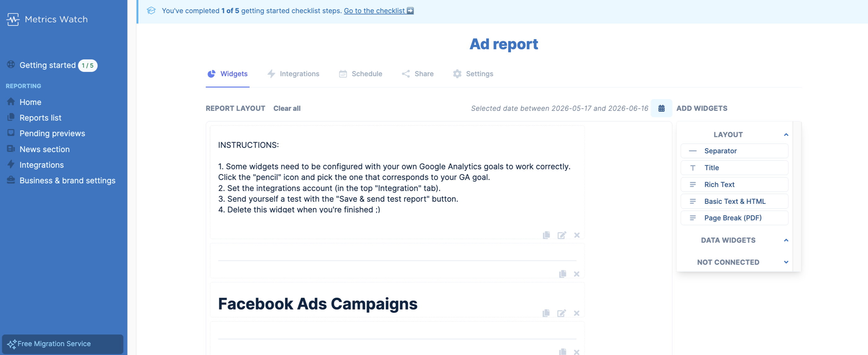The width and height of the screenshot is (868, 355).
Task: Add a Page Break (PDF) widget
Action: 734,218
